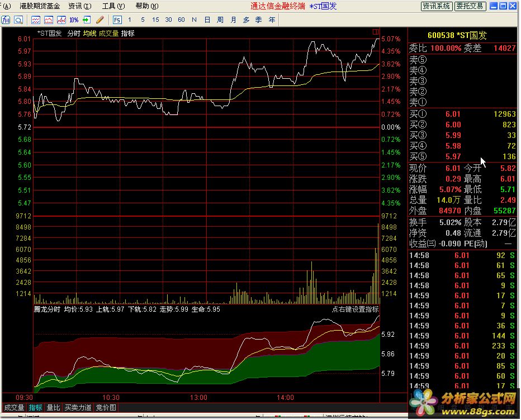Click the 点右键设置指标 hint text

click(355, 309)
